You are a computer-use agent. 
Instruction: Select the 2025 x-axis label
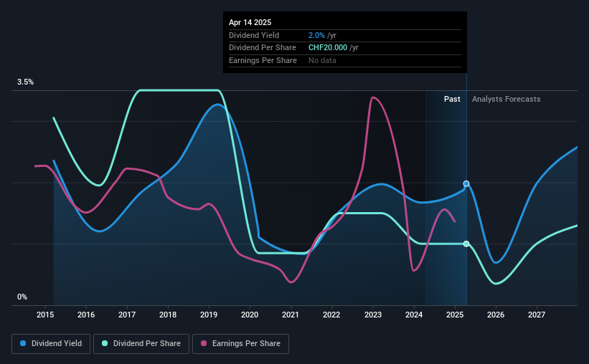pyautogui.click(x=455, y=315)
